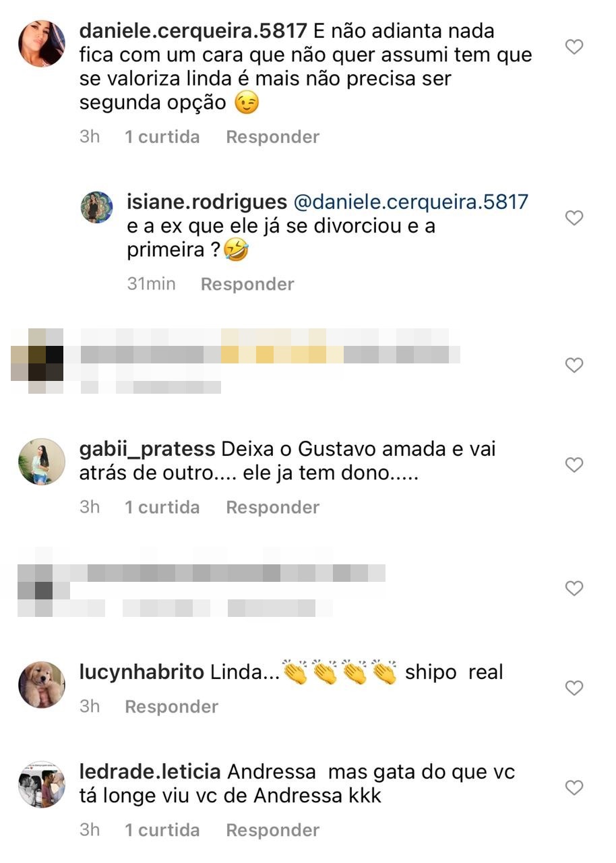Image resolution: width=616 pixels, height=863 pixels.
Task: Open daniele.cerqueira.5817's profile picture
Action: pos(42,44)
